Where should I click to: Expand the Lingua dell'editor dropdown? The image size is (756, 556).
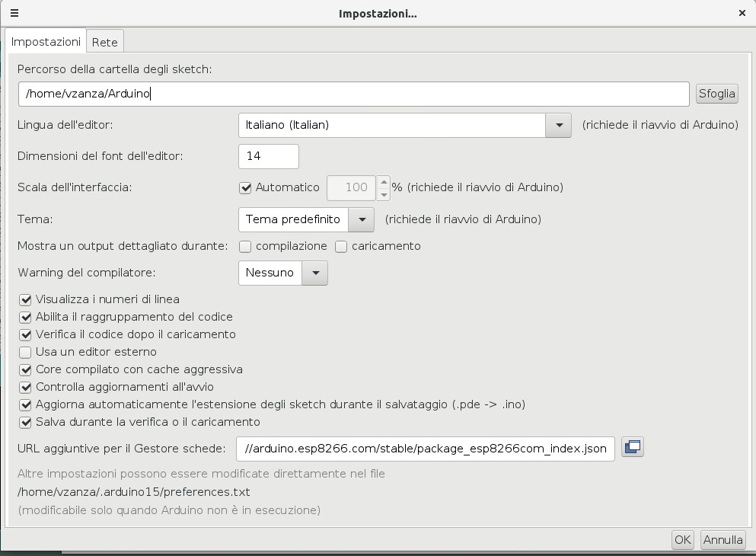point(558,125)
